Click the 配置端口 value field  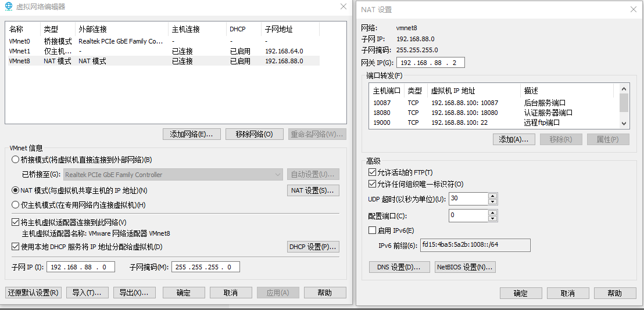(468, 215)
